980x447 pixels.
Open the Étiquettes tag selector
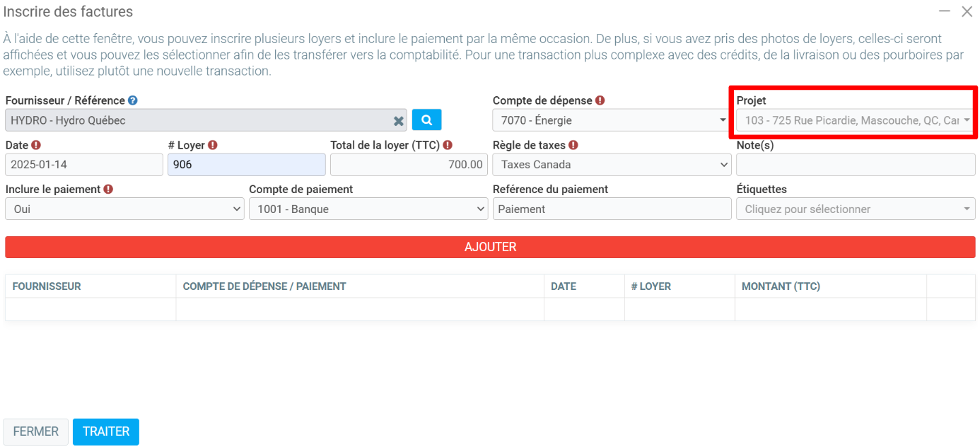click(855, 209)
